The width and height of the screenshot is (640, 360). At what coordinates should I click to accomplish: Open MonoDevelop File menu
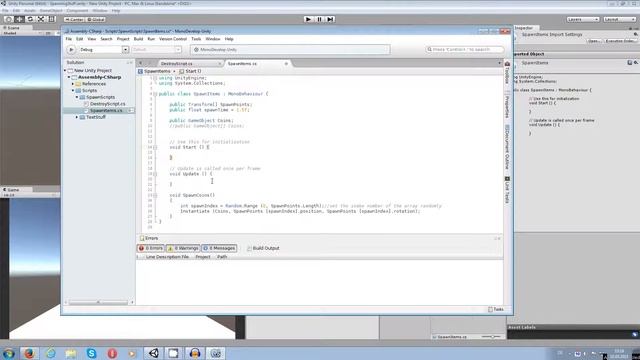(x=69, y=39)
